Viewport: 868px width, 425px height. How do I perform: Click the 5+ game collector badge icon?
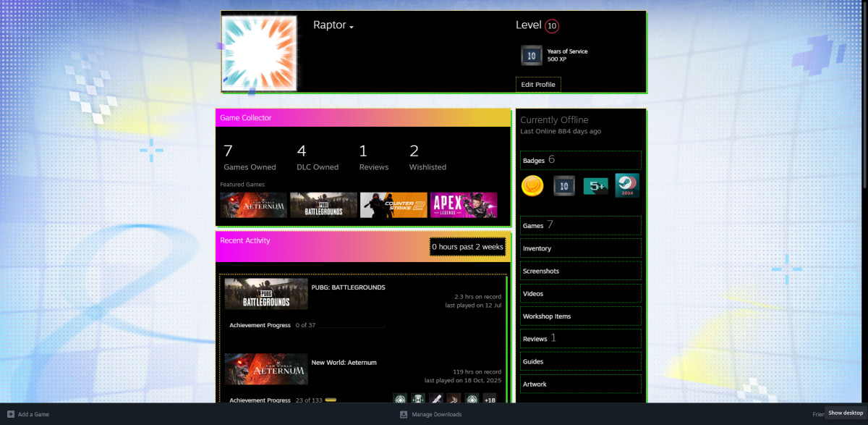click(x=595, y=186)
